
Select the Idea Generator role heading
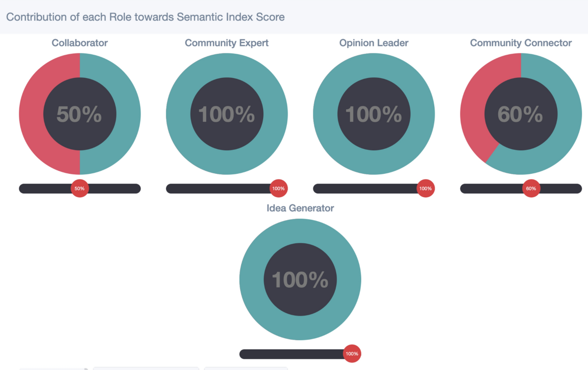300,208
